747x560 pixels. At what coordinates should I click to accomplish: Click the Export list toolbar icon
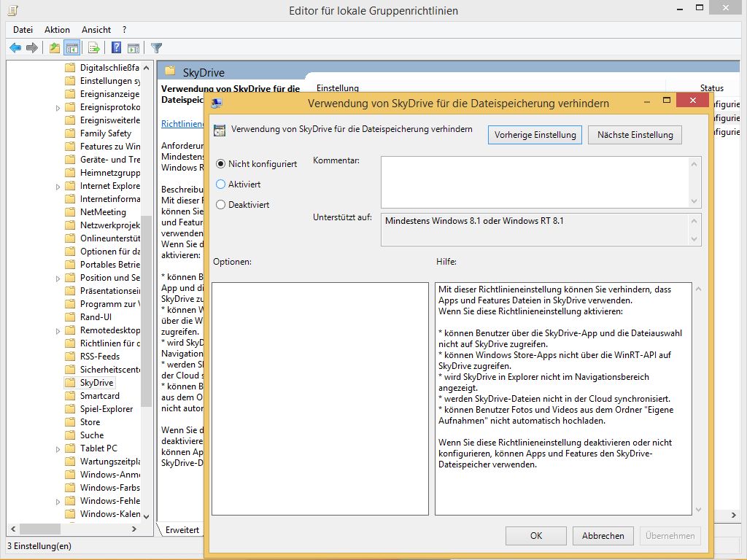[94, 47]
